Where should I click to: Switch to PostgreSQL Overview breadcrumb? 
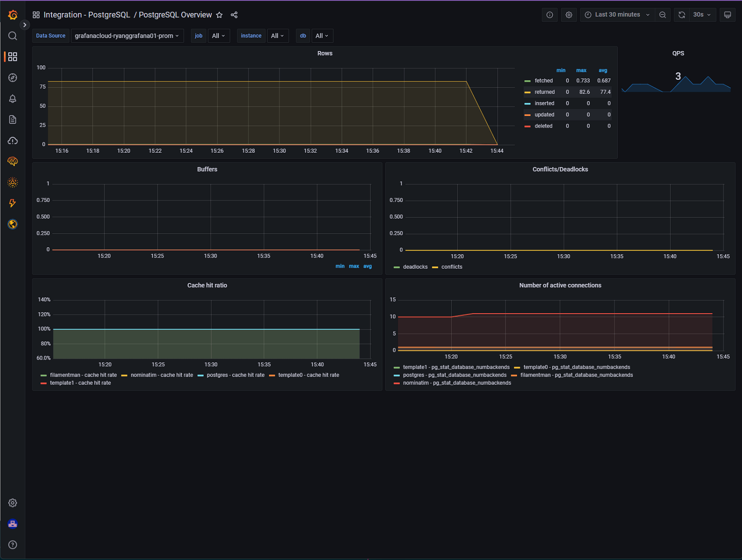[175, 14]
